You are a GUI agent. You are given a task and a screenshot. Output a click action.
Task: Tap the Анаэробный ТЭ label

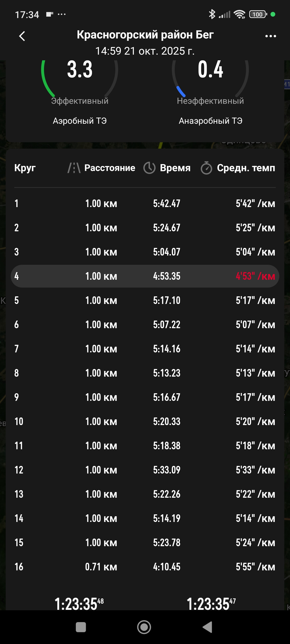(x=210, y=121)
